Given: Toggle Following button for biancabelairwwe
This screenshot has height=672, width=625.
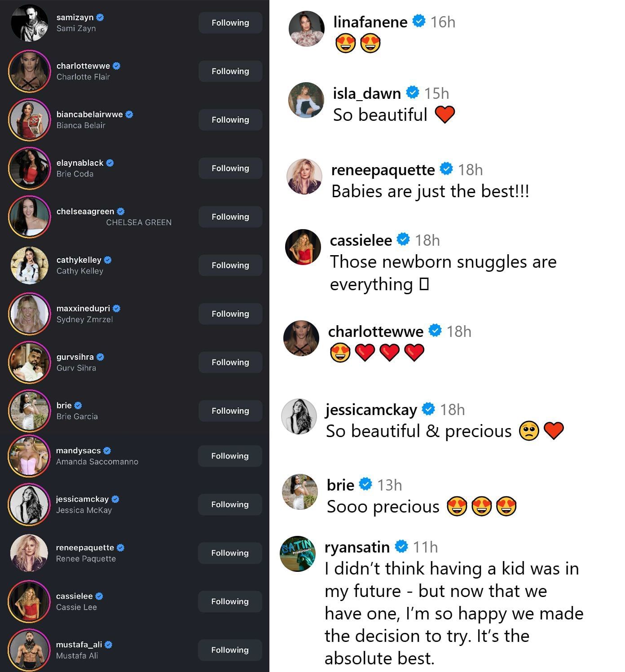Looking at the screenshot, I should [x=230, y=120].
